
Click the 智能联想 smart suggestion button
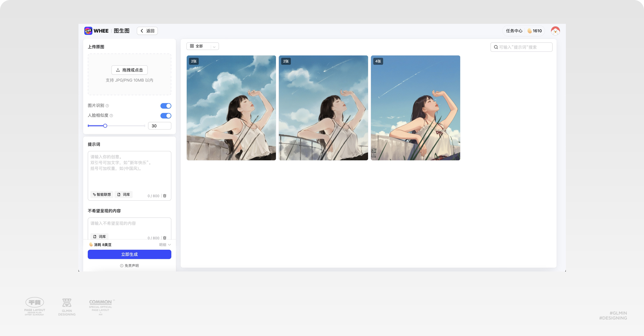(x=102, y=195)
